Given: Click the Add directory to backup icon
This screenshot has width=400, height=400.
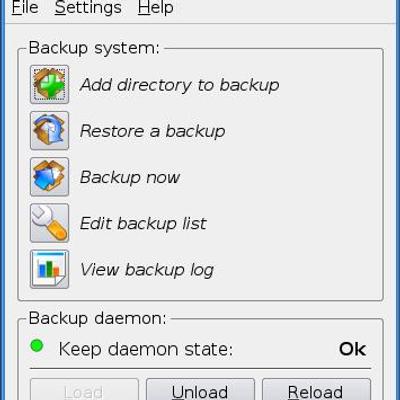Looking at the screenshot, I should tap(49, 84).
